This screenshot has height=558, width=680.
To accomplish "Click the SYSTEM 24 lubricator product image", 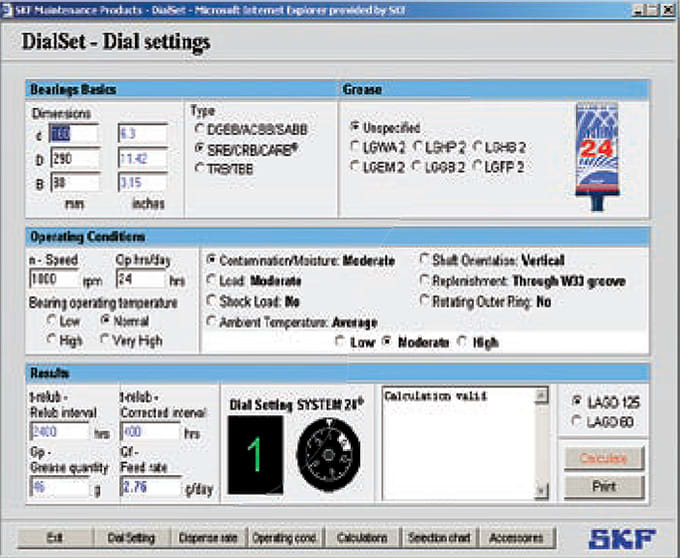I will 597,157.
